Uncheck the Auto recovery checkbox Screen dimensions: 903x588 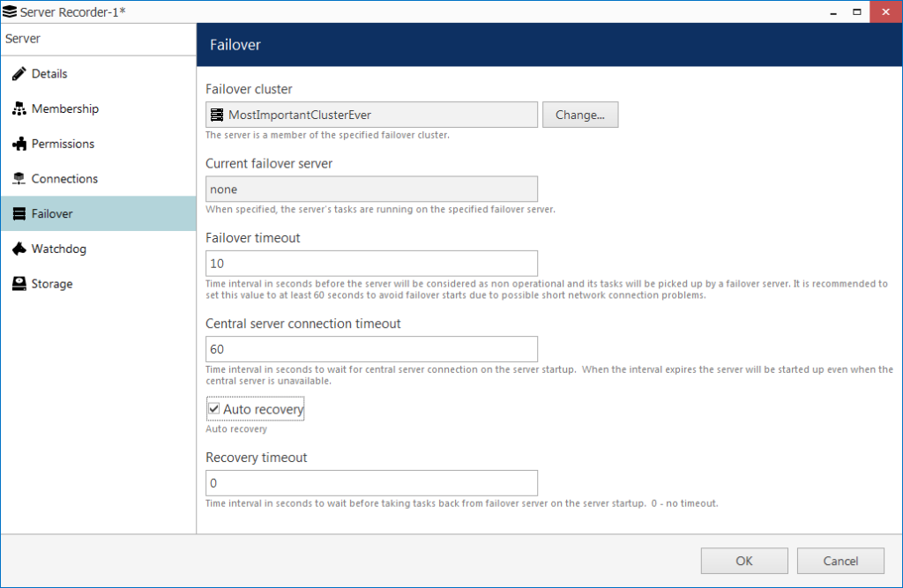213,409
